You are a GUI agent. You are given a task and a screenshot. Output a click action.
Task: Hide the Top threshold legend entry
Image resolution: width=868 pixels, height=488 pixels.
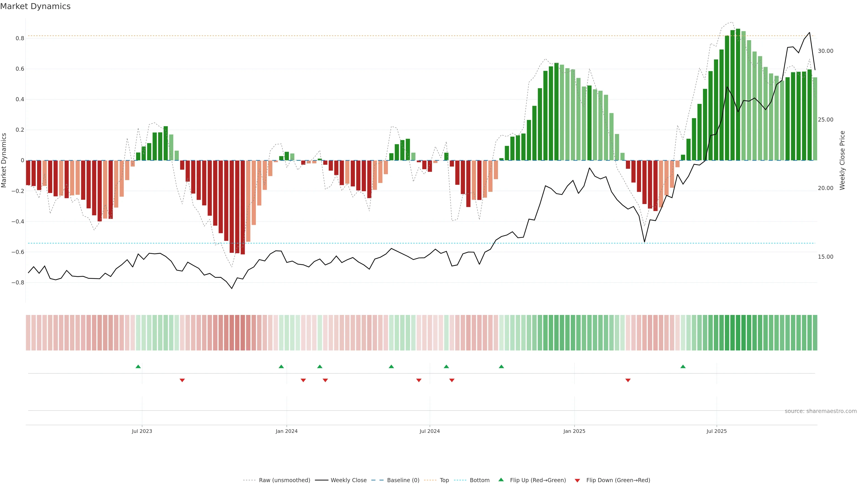click(444, 480)
